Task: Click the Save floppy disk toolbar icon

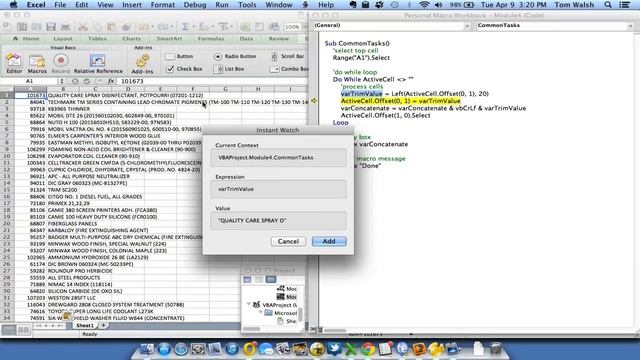Action: coord(51,27)
